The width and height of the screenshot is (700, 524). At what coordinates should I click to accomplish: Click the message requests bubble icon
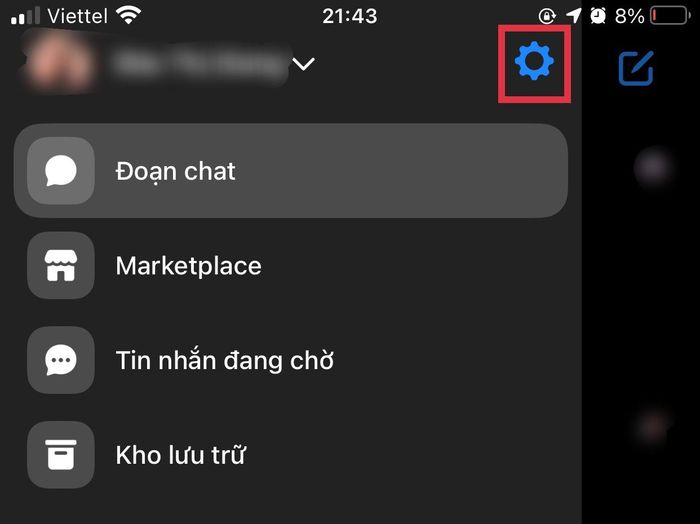click(x=61, y=360)
